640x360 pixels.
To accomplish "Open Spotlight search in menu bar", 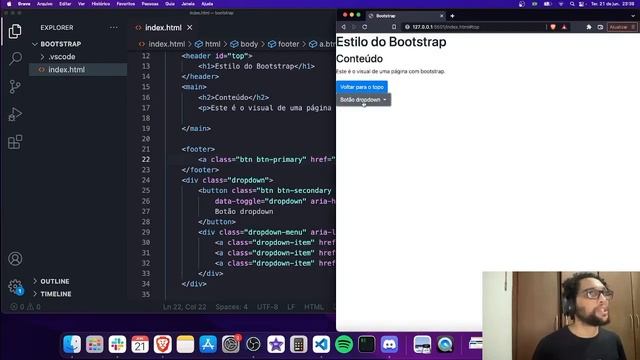I will point(572,4).
